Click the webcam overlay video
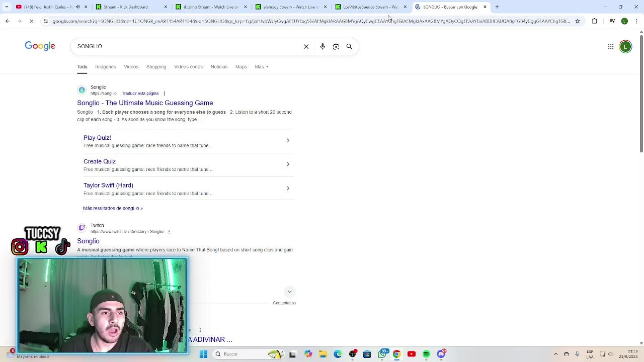This screenshot has height=362, width=644. tap(103, 306)
